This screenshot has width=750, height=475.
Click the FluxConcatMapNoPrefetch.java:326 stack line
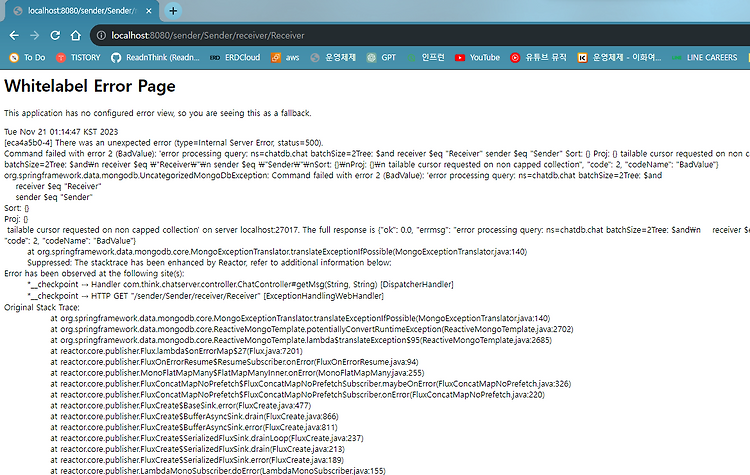(x=310, y=384)
